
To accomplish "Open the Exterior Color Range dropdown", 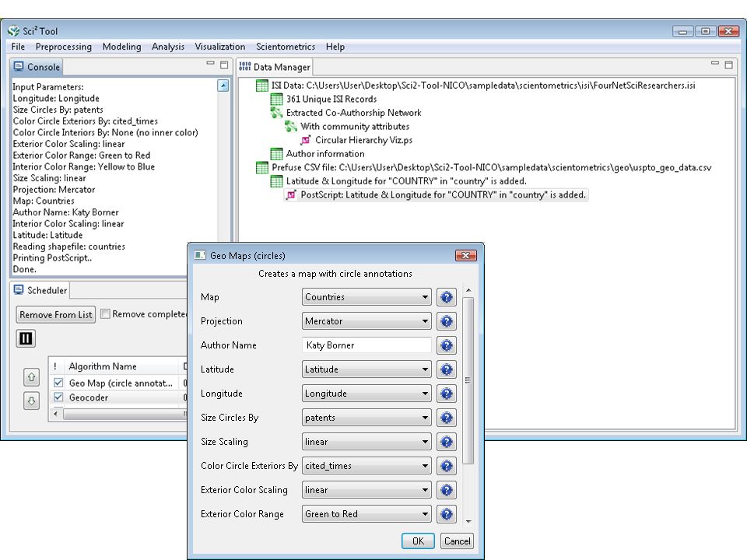I will (366, 514).
